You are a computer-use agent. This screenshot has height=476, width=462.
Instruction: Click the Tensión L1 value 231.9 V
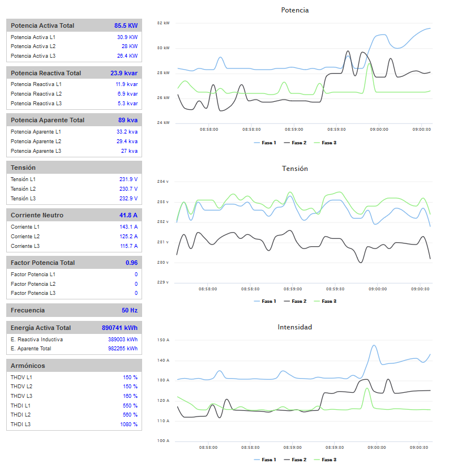(x=128, y=179)
